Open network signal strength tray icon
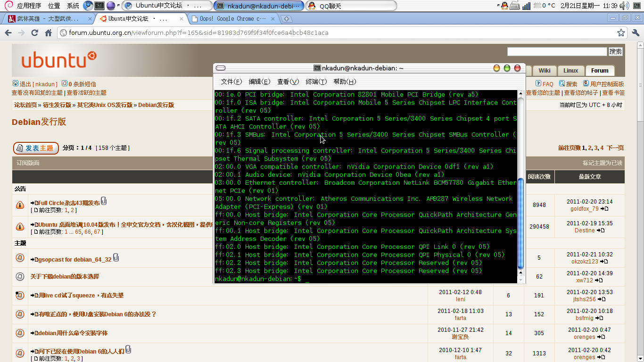 point(527,6)
